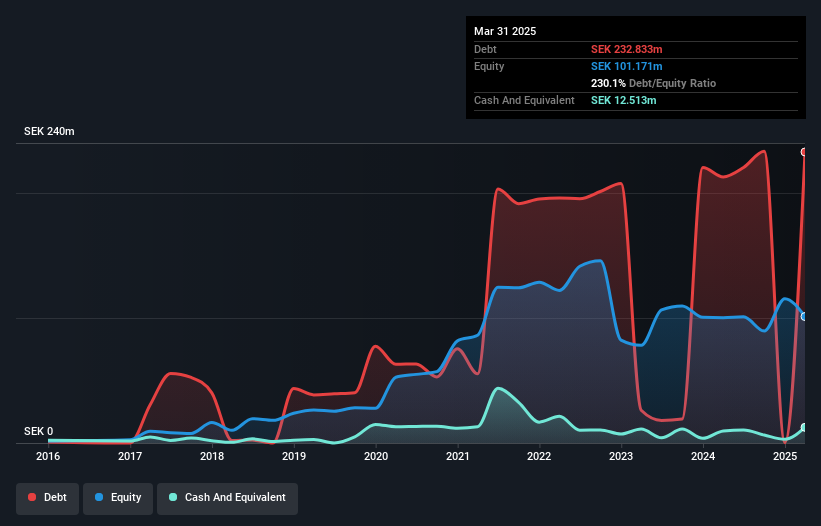Click the tooltip Cash And Equivalent label
The image size is (821, 526).
point(524,100)
